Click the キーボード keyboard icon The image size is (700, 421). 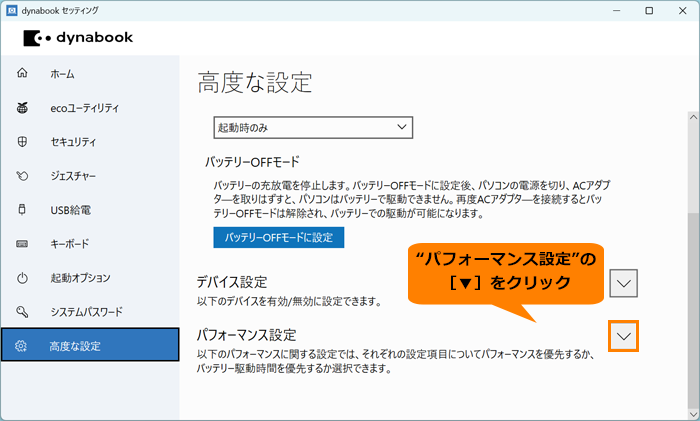tap(22, 244)
